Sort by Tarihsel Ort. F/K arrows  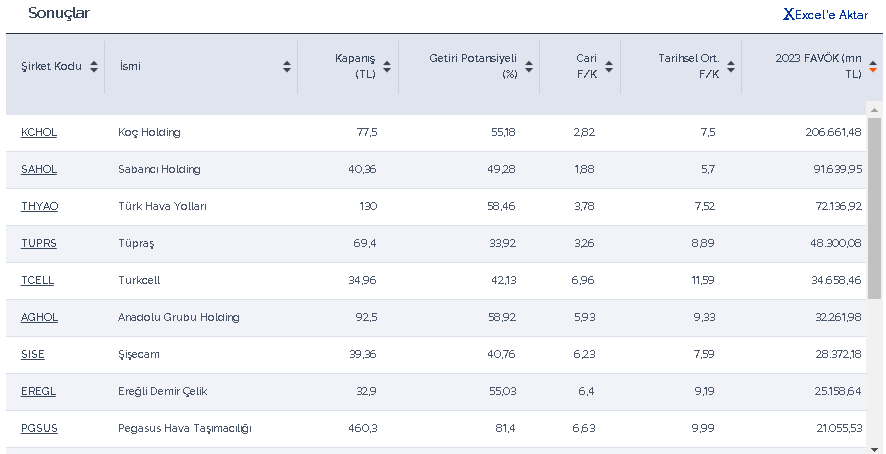coord(731,67)
